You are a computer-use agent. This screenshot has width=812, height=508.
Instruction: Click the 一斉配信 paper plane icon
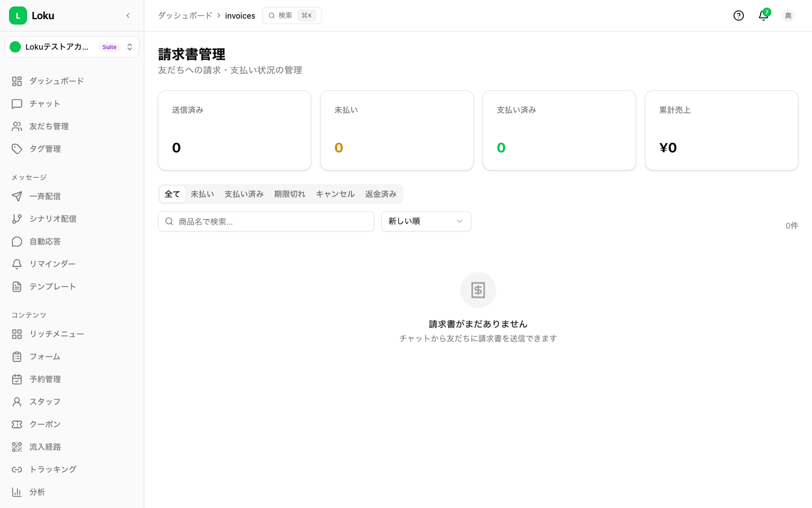pyautogui.click(x=17, y=196)
